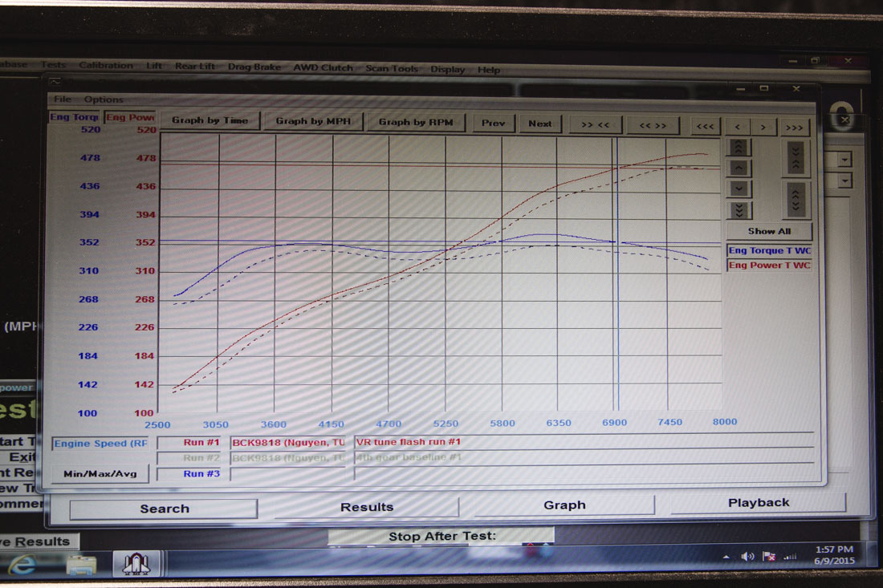The image size is (883, 588).
Task: Click the single-down chevron scroll icon
Action: [x=739, y=189]
